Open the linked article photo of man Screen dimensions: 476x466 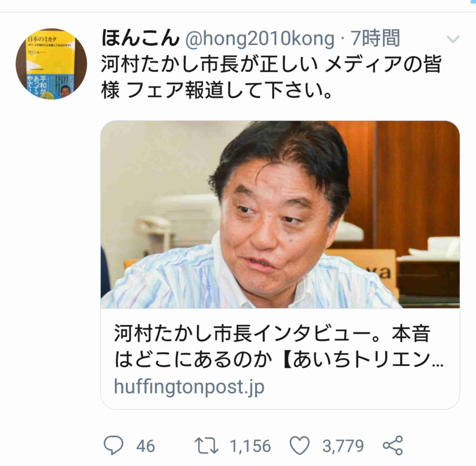tap(280, 214)
